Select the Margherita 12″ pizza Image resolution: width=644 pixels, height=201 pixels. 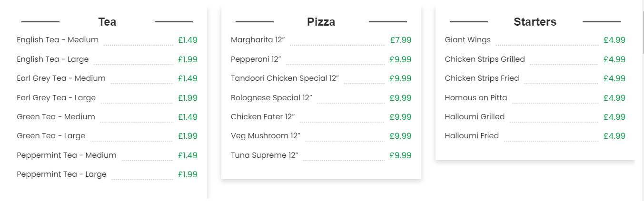pos(258,40)
